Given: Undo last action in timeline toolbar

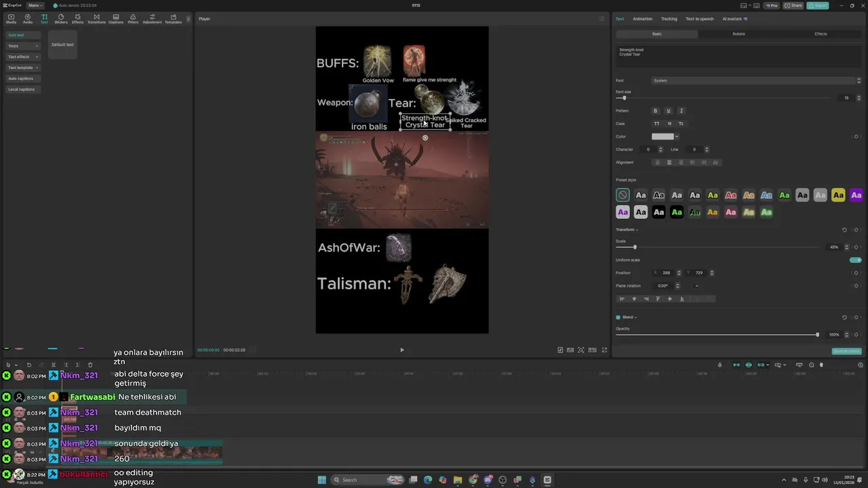Looking at the screenshot, I should pyautogui.click(x=28, y=365).
